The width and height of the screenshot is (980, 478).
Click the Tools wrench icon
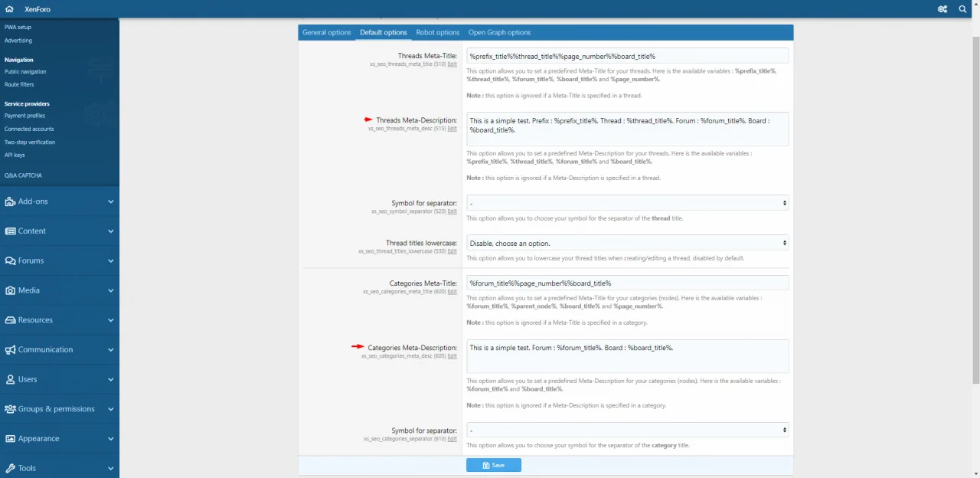tap(10, 468)
